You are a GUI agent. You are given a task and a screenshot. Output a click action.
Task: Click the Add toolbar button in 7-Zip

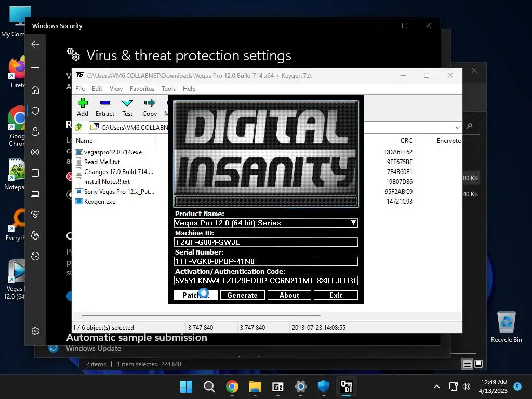coord(83,107)
